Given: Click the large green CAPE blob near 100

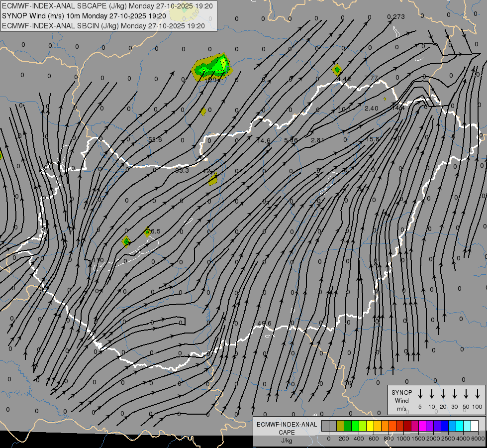Looking at the screenshot, I should pyautogui.click(x=212, y=67).
